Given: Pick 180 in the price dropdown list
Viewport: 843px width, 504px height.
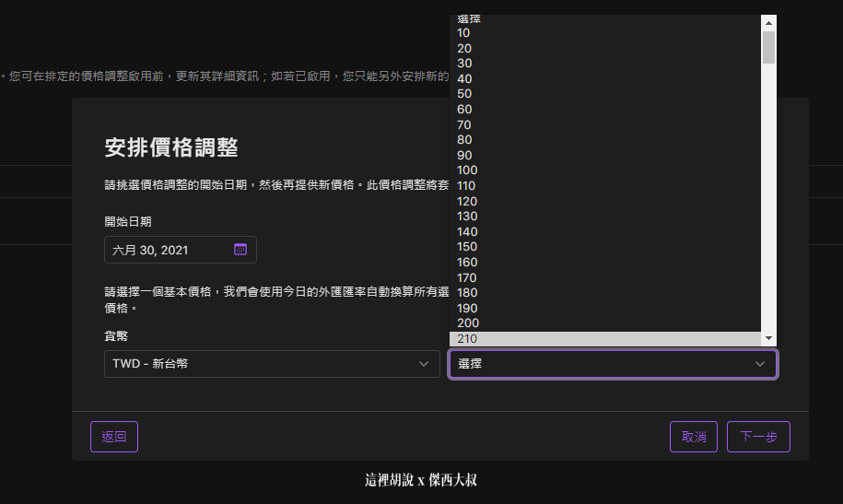Looking at the screenshot, I should point(604,293).
